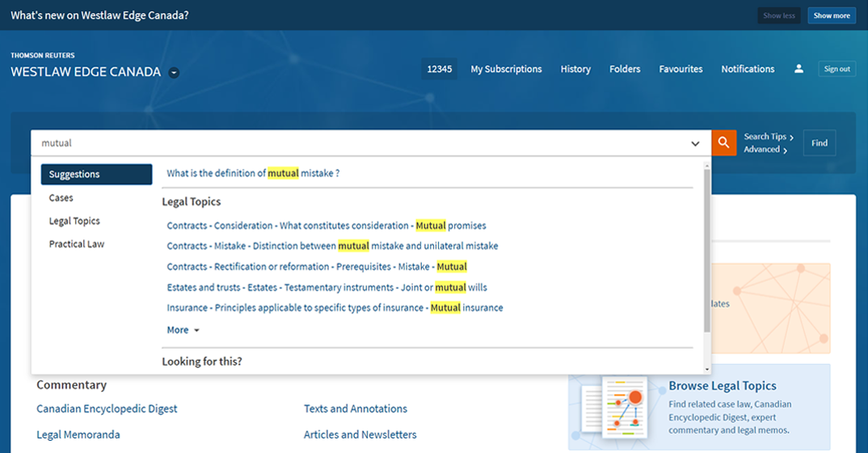Click the Westlaw Edge Canada logo text
The image size is (868, 453).
(86, 72)
